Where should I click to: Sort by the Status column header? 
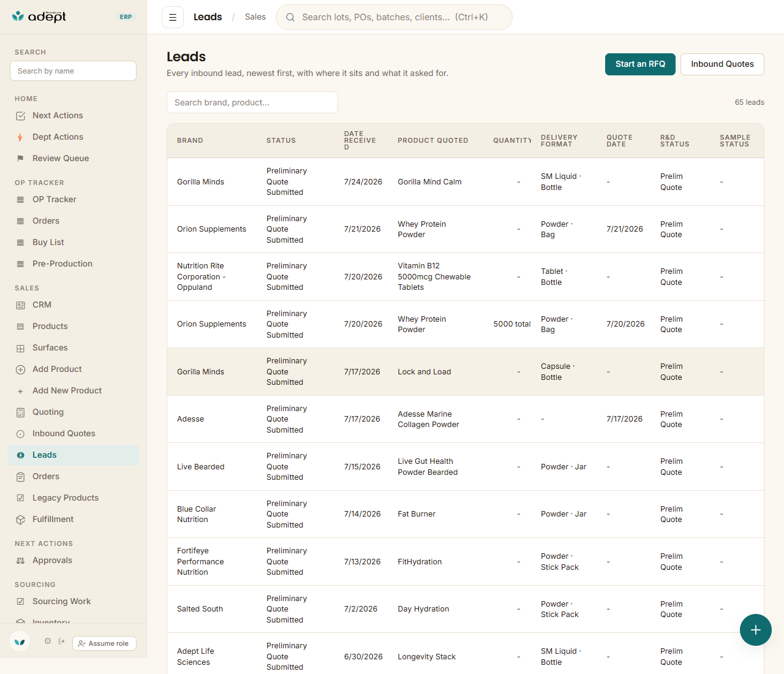(x=281, y=141)
